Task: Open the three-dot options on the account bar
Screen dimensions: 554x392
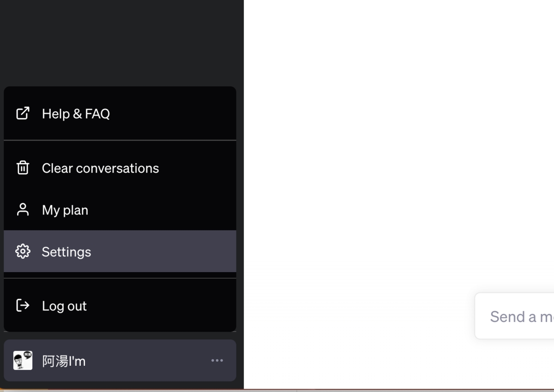Action: [217, 361]
